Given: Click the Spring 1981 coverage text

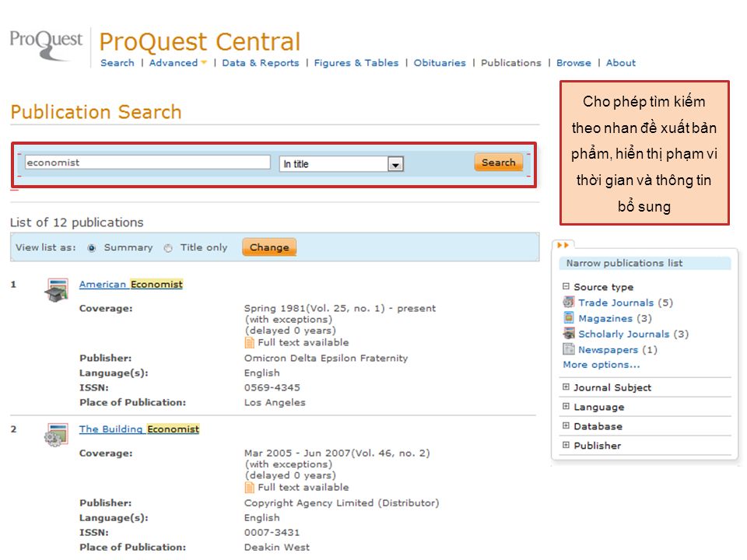Looking at the screenshot, I should 340,308.
